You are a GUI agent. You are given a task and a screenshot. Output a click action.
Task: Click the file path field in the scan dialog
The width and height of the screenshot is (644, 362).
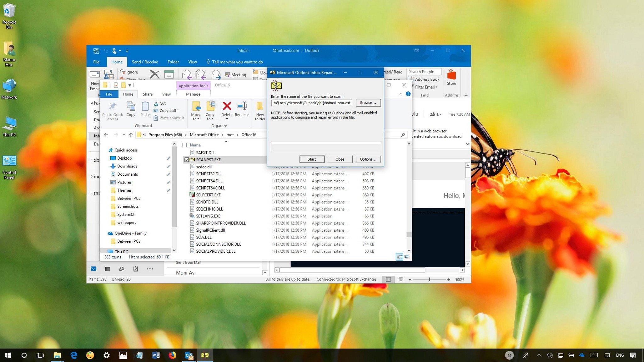click(311, 103)
